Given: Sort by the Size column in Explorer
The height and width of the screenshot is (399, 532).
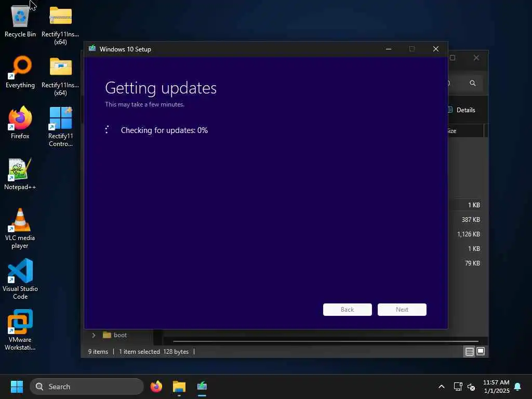Looking at the screenshot, I should (x=465, y=131).
